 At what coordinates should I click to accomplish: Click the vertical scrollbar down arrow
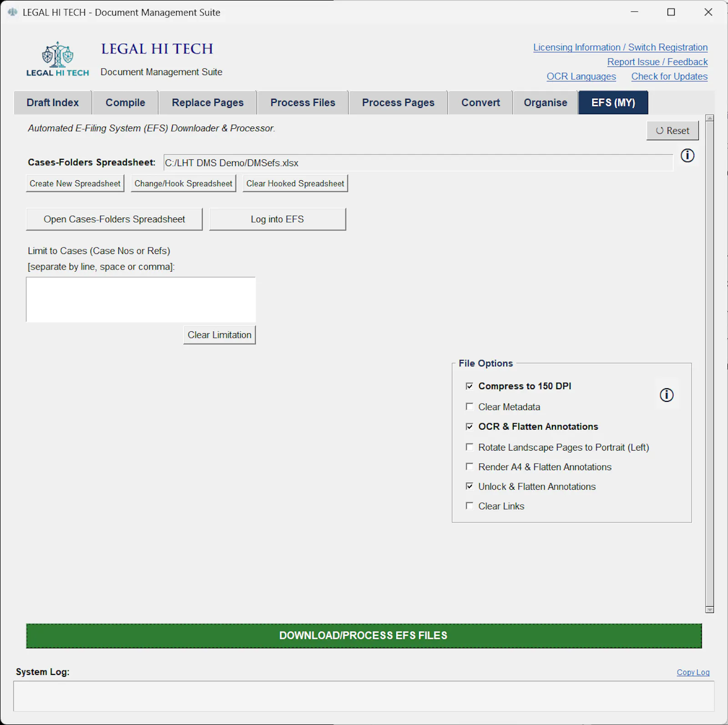click(x=709, y=609)
